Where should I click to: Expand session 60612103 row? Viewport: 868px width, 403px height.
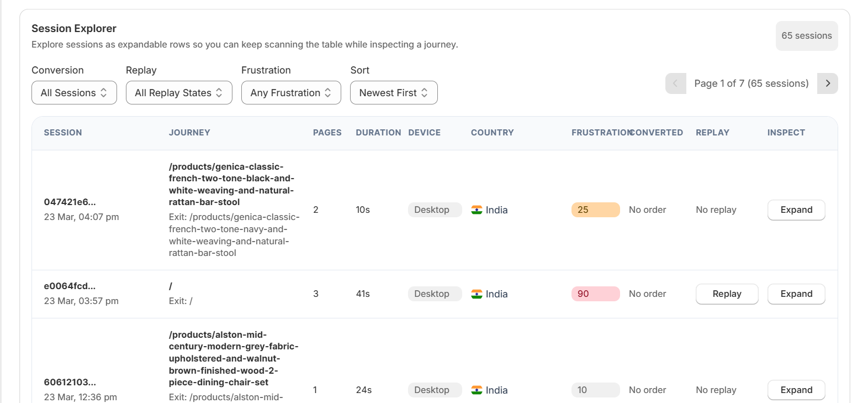[x=796, y=390]
